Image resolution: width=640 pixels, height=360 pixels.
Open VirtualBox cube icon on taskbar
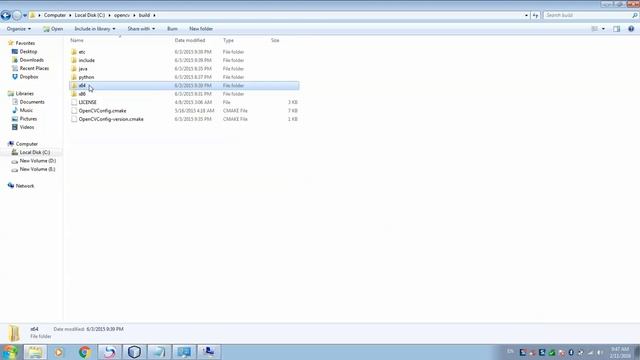tap(134, 352)
